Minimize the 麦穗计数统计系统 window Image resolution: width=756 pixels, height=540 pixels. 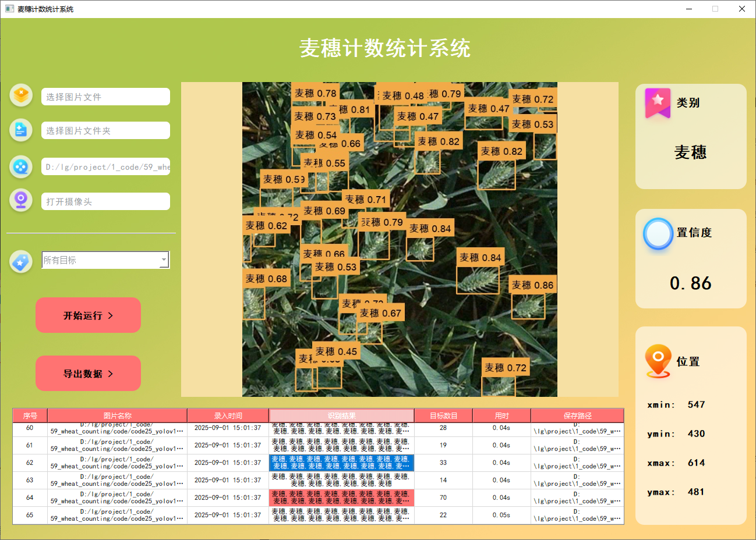[689, 9]
